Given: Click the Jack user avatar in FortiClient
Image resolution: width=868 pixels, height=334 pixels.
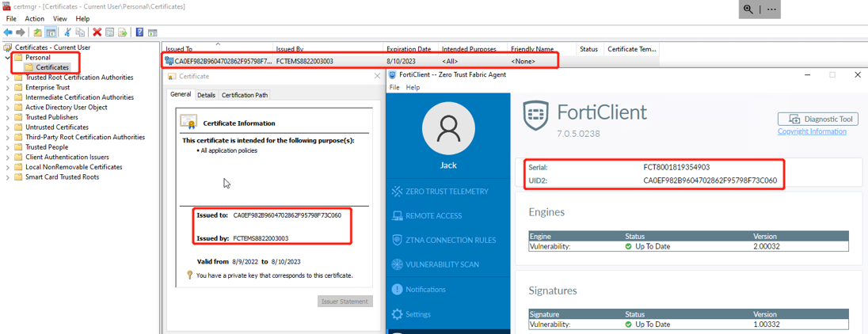Looking at the screenshot, I should tap(447, 130).
